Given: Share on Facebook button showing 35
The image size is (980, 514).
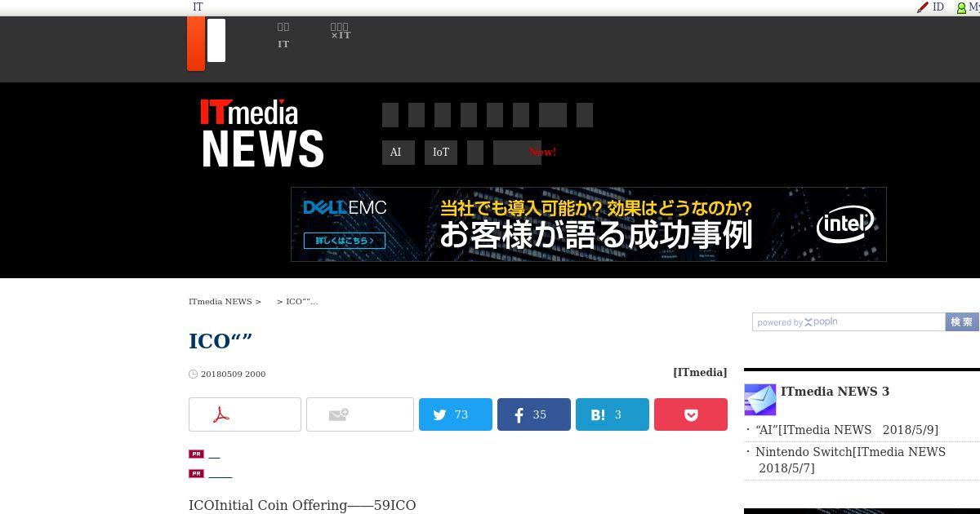Looking at the screenshot, I should click(x=534, y=414).
